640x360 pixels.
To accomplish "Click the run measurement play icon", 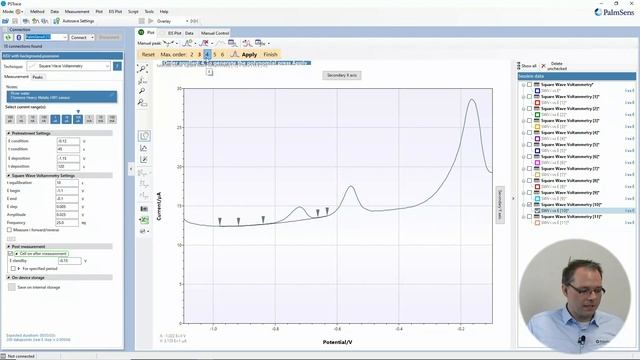I will (x=151, y=21).
